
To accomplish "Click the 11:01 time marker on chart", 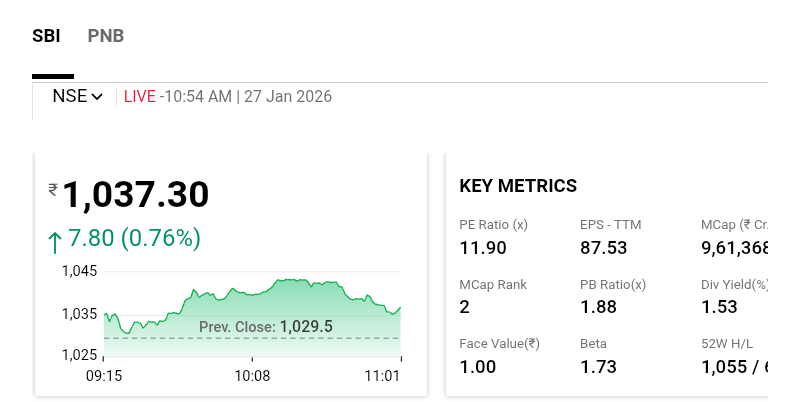I will coord(384,376).
